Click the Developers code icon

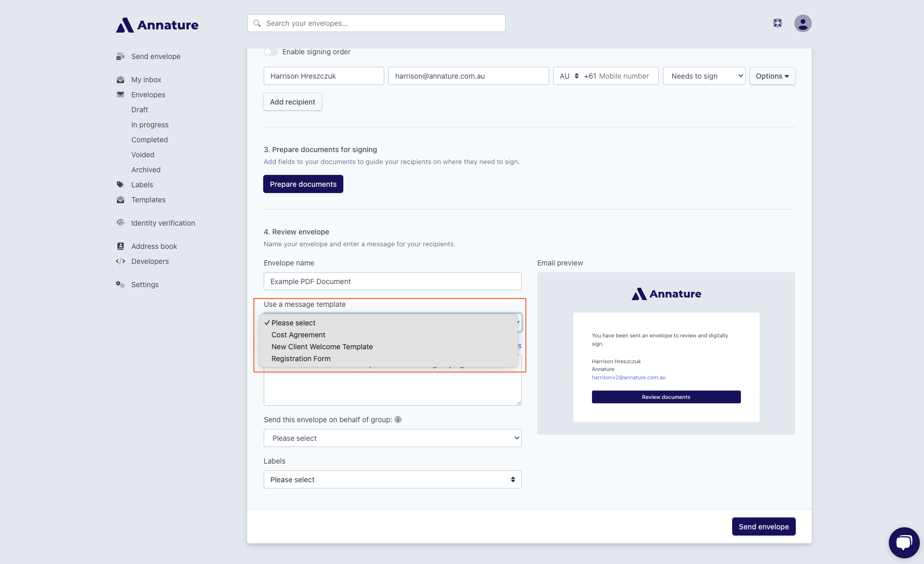click(120, 261)
